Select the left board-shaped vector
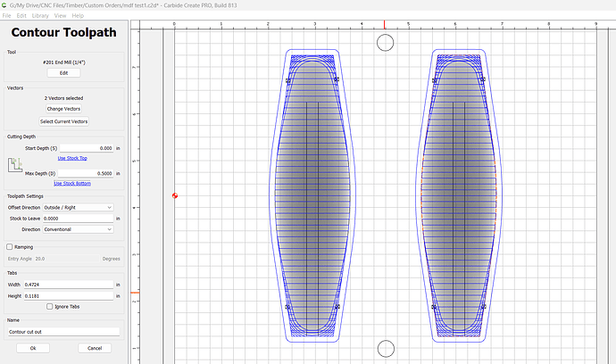The image size is (616, 364). point(312,195)
